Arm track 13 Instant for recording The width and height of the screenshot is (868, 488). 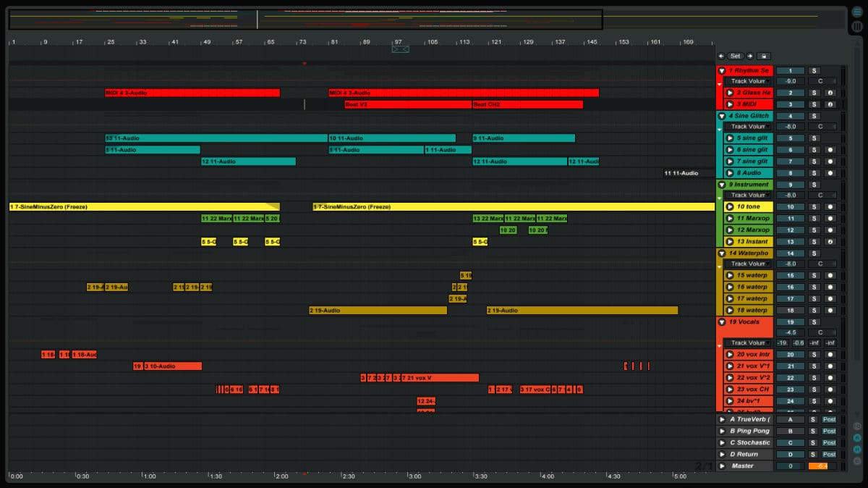click(830, 242)
